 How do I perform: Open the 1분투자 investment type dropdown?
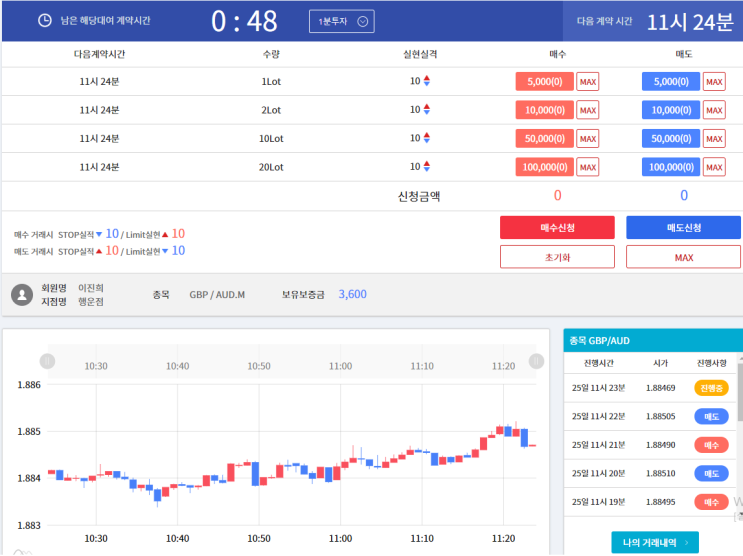coord(342,21)
